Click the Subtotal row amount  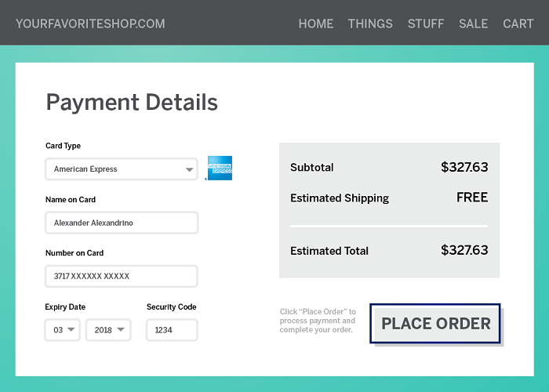pyautogui.click(x=464, y=167)
